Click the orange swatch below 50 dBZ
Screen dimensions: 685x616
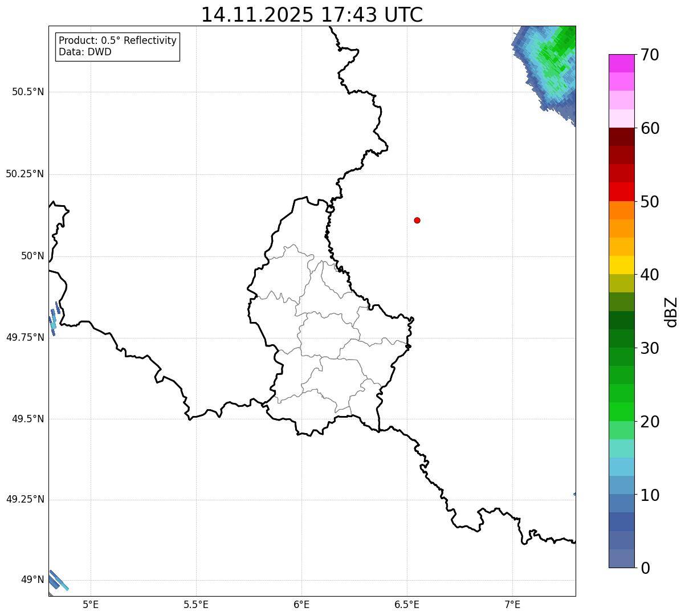coord(622,210)
